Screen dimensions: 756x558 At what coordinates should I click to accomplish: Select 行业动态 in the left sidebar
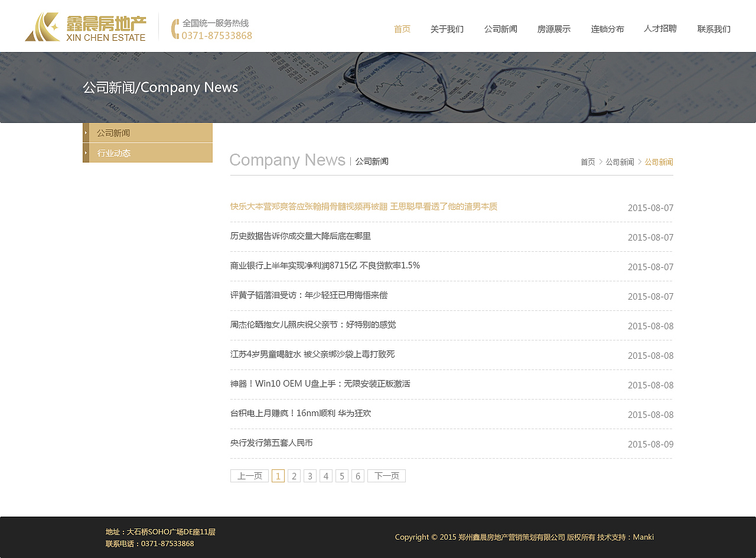(x=148, y=153)
